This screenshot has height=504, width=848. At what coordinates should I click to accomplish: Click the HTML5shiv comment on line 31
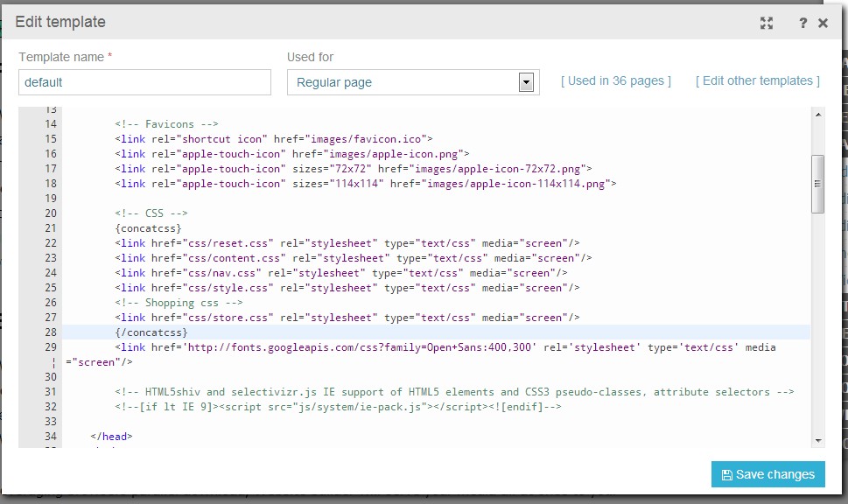click(x=454, y=392)
